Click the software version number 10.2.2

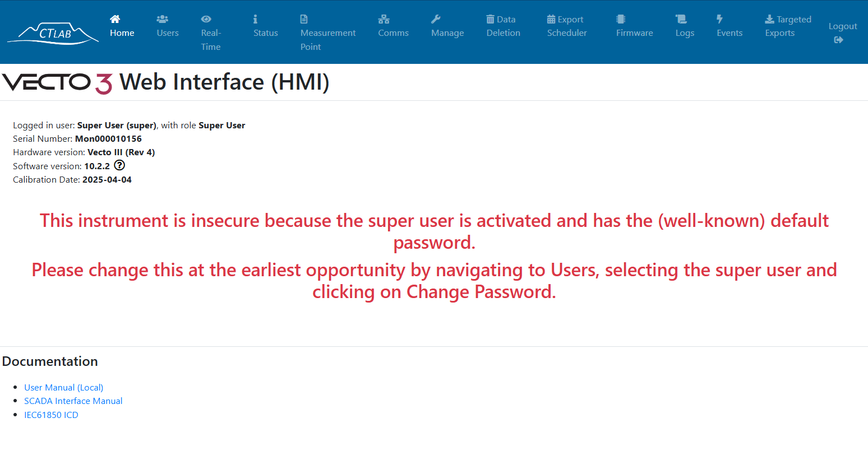click(x=97, y=166)
